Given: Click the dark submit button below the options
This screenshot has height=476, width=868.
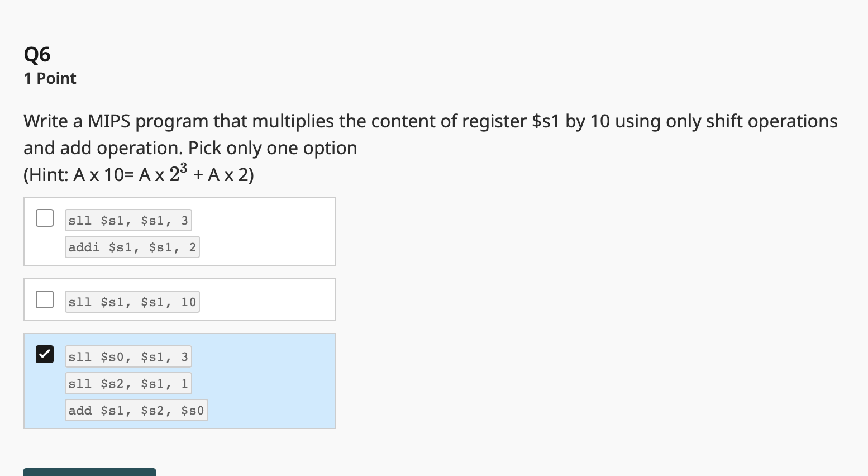Looking at the screenshot, I should point(89,472).
